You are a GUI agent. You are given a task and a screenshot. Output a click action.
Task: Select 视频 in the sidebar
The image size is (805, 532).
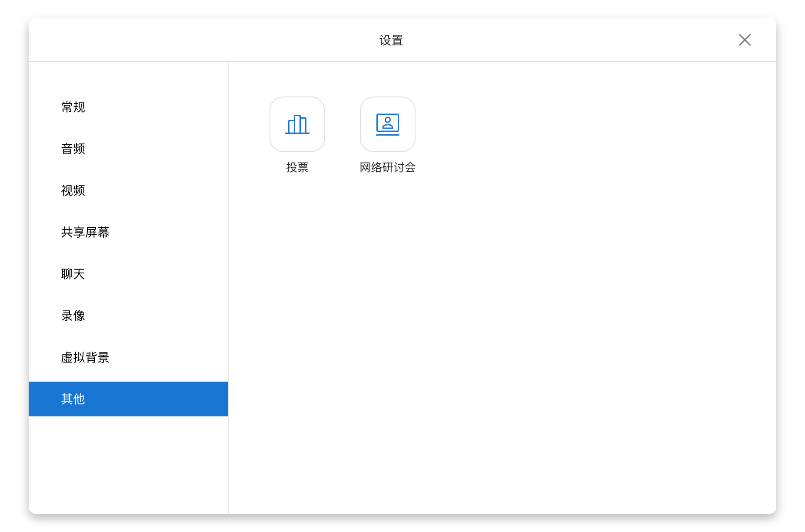click(x=73, y=190)
